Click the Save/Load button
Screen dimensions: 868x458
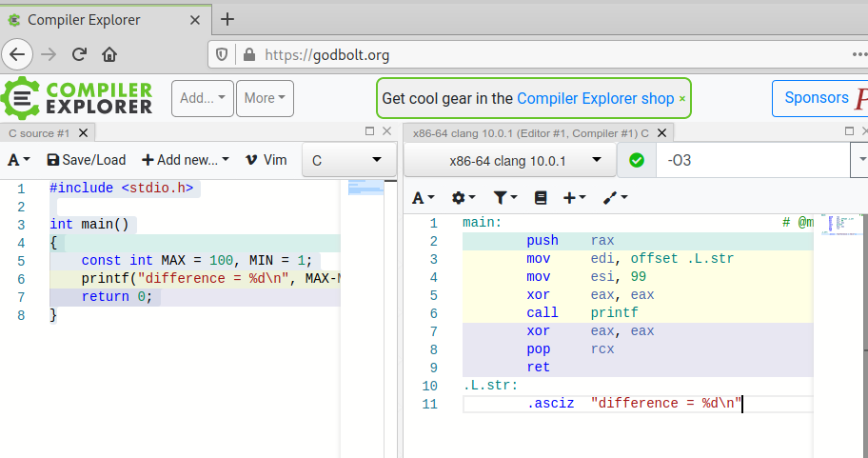tap(86, 160)
